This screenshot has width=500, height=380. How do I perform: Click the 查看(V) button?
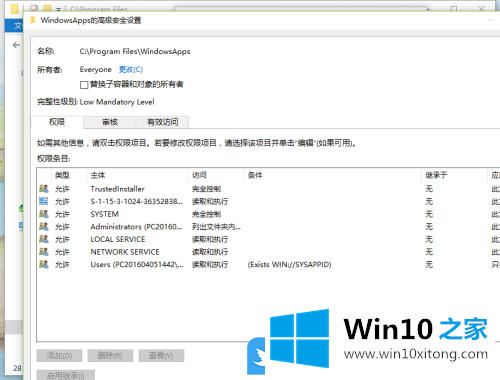(161, 356)
